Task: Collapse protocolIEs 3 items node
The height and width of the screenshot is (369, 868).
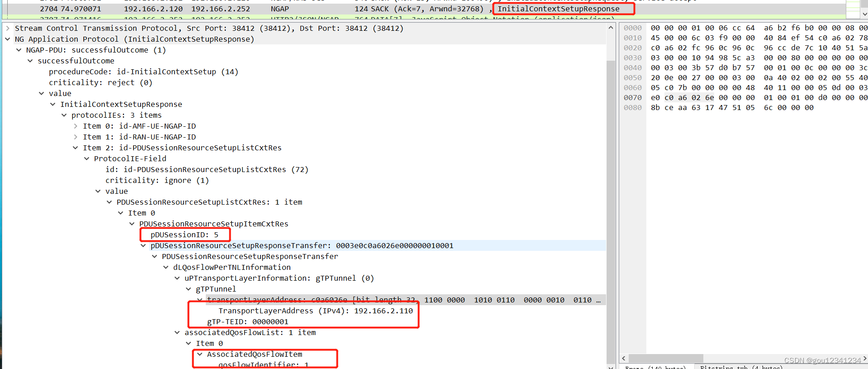Action: (64, 115)
